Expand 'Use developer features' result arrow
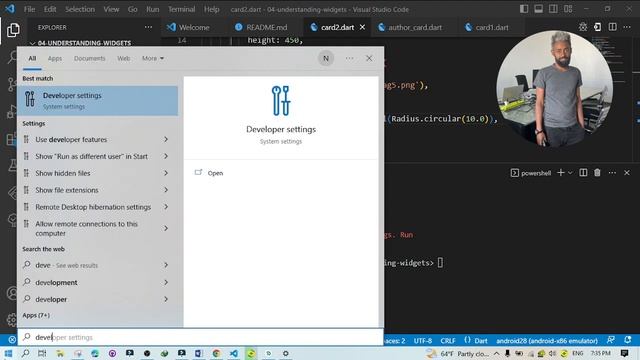Screen dimensions: 640x360 pyautogui.click(x=166, y=140)
